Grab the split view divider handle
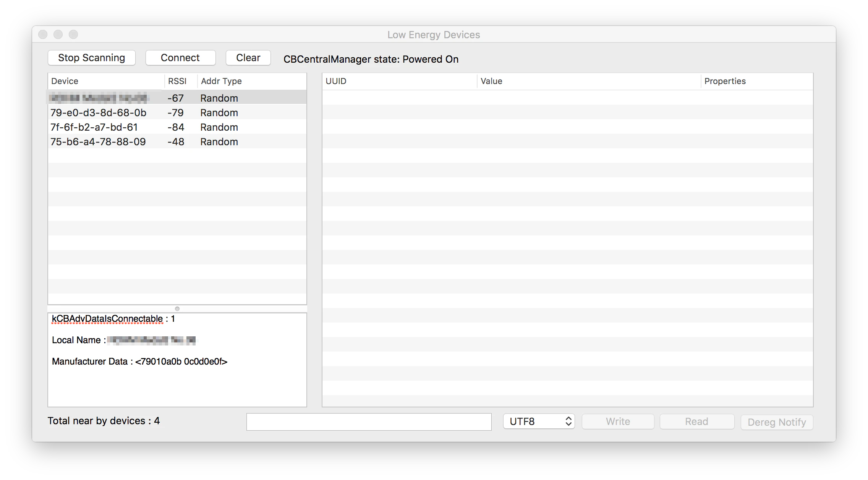Screen dimensions: 868x480 click(x=177, y=309)
